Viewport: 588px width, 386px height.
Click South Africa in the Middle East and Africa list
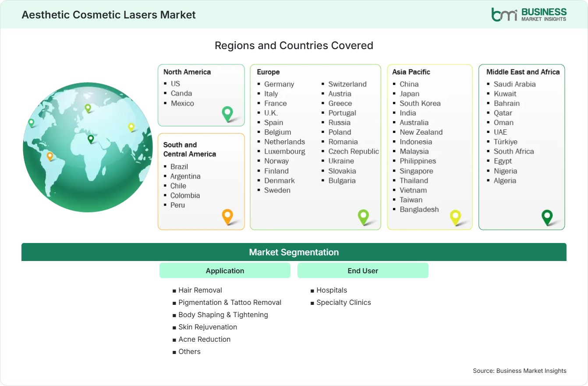[x=514, y=151]
